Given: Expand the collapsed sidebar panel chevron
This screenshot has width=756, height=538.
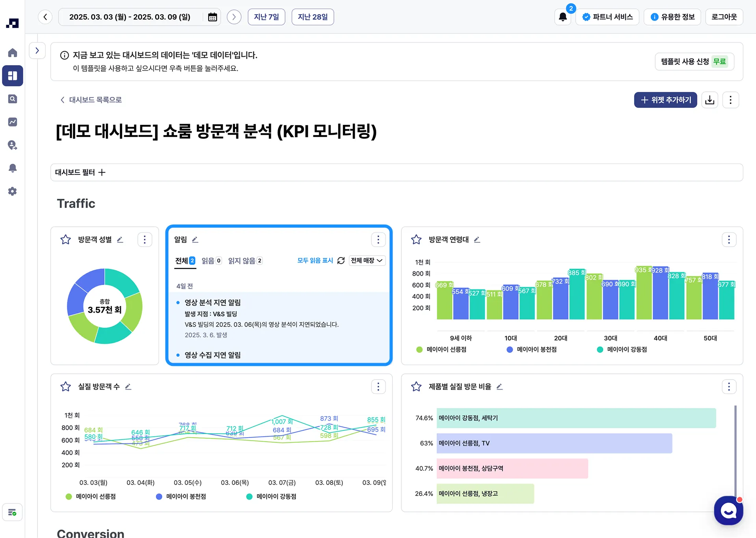Looking at the screenshot, I should pyautogui.click(x=37, y=51).
